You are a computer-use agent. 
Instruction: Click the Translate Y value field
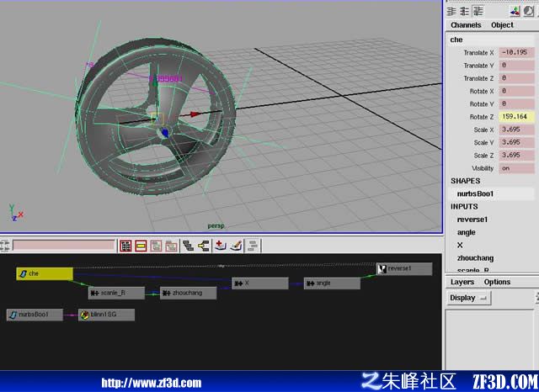516,66
